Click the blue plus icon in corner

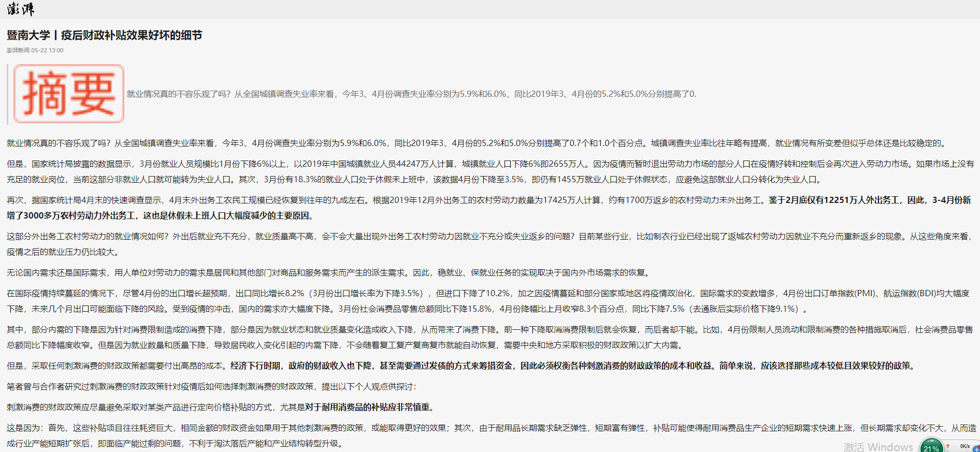tap(976, 449)
